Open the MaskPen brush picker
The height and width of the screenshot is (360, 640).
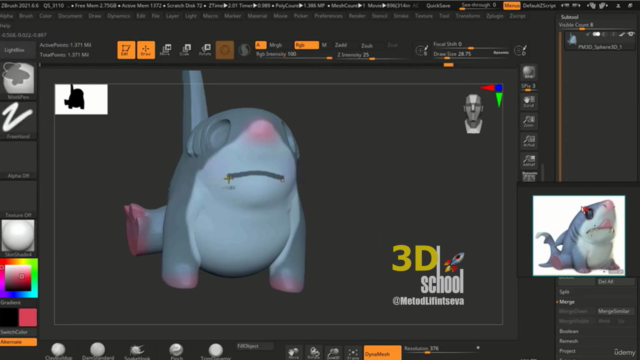click(18, 81)
